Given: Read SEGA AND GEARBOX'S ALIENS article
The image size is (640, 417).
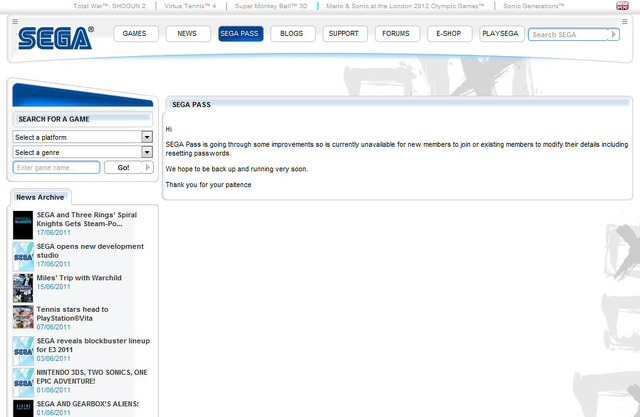Looking at the screenshot, I should click(88, 404).
